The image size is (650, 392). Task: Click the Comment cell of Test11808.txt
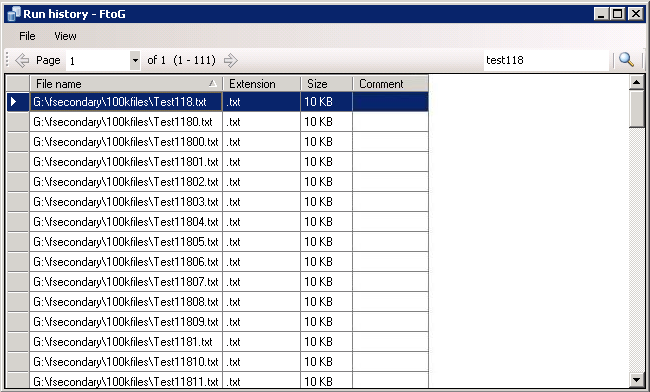click(390, 302)
